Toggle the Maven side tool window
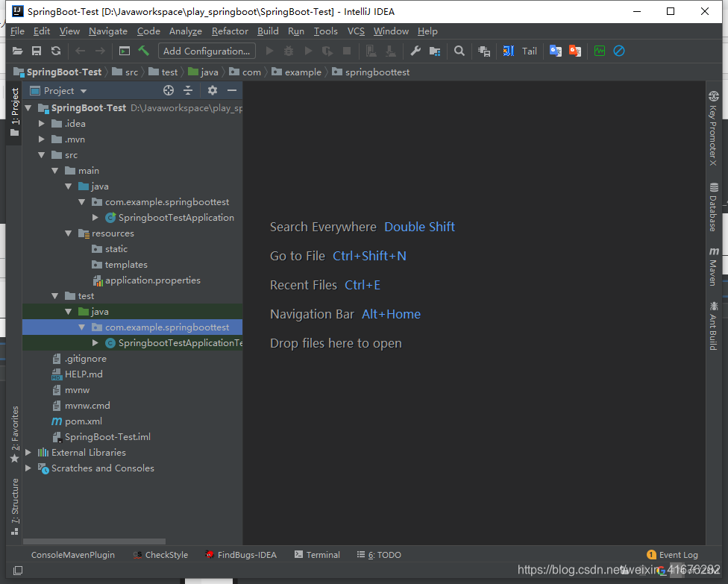Screen dimensions: 728x584 click(x=714, y=266)
